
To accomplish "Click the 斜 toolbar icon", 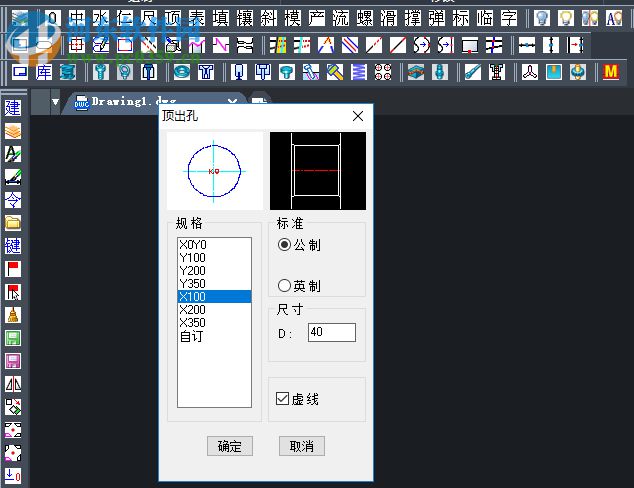I will pos(269,18).
